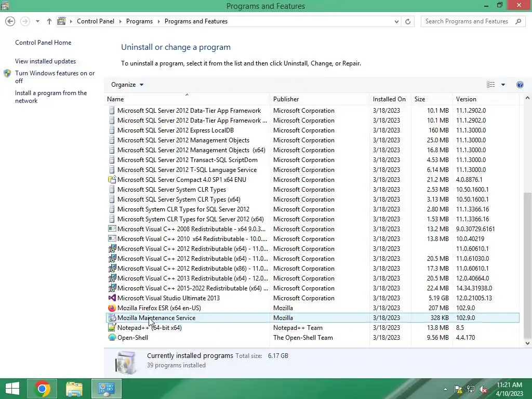Click Mozilla Firefox ESR icon
The height and width of the screenshot is (399, 532).
pyautogui.click(x=112, y=308)
